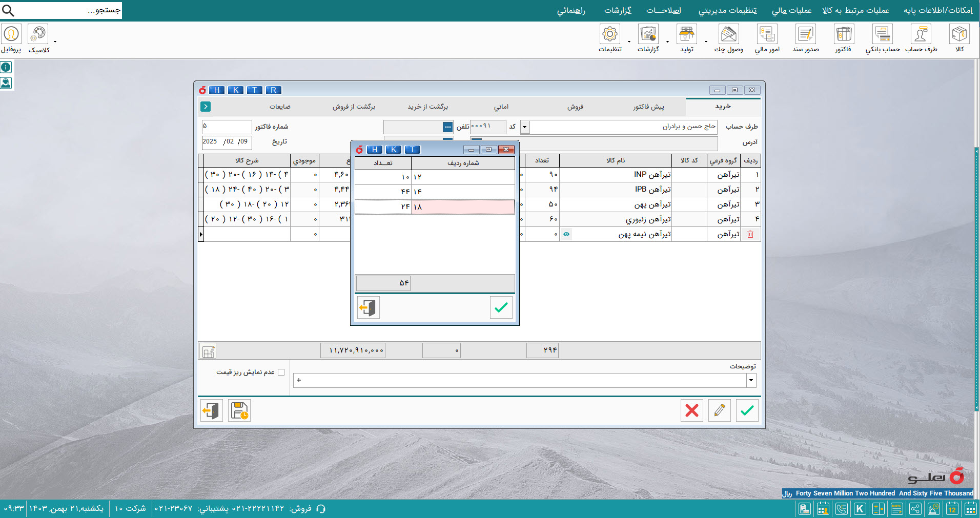Screen dimensions: 980x518
Task: Click the شماره فاکتور invoice number field
Action: click(226, 127)
